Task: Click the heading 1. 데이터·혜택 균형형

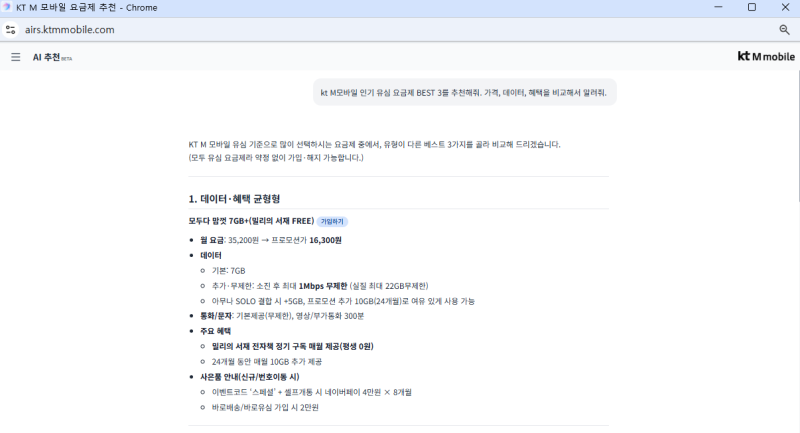Action: (234, 198)
